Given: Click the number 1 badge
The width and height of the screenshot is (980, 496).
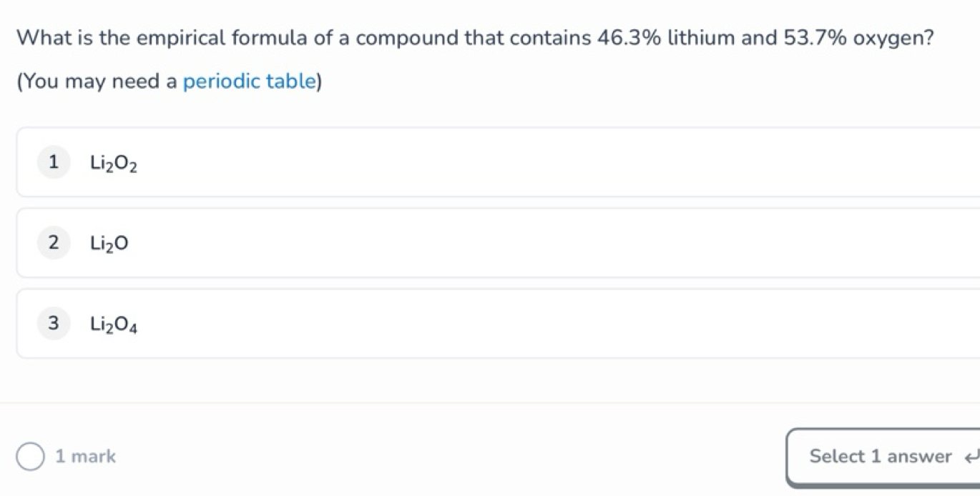Looking at the screenshot, I should tap(54, 162).
